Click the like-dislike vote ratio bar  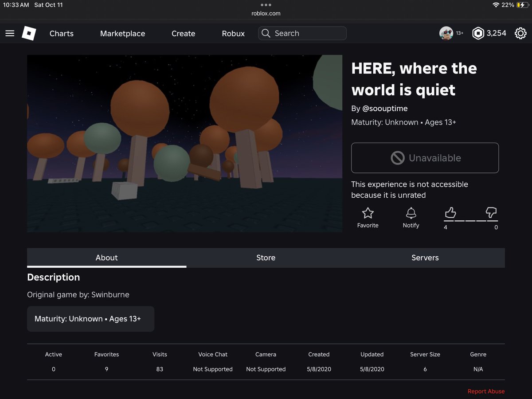pos(471,220)
